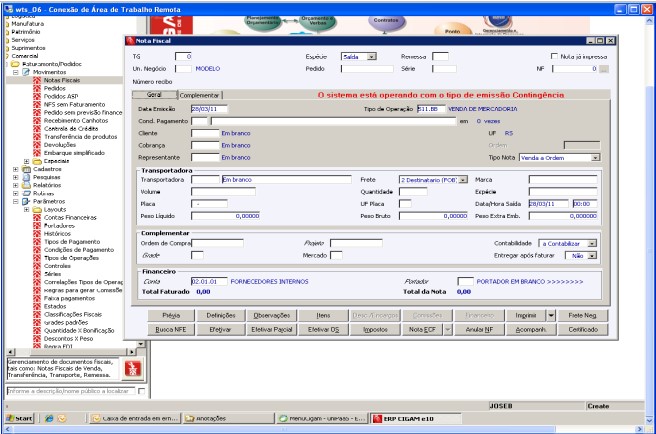Open Classificações Fiscais icon

coord(37,314)
